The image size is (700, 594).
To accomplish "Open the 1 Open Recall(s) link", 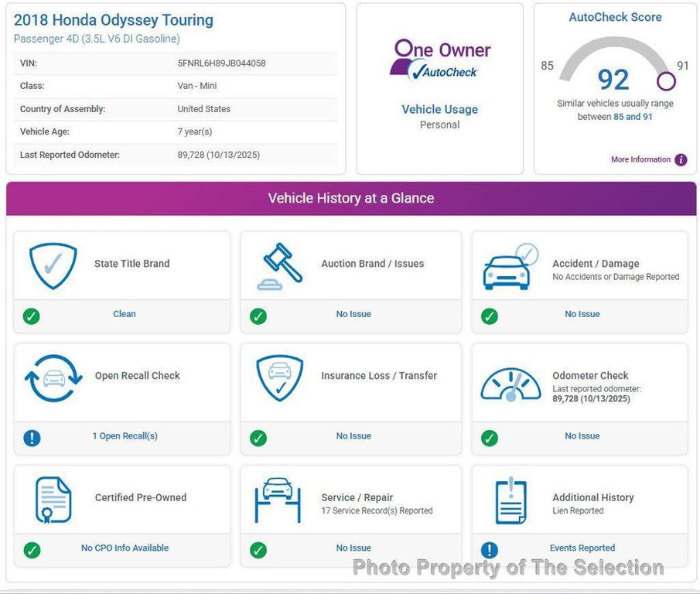I will (x=125, y=436).
